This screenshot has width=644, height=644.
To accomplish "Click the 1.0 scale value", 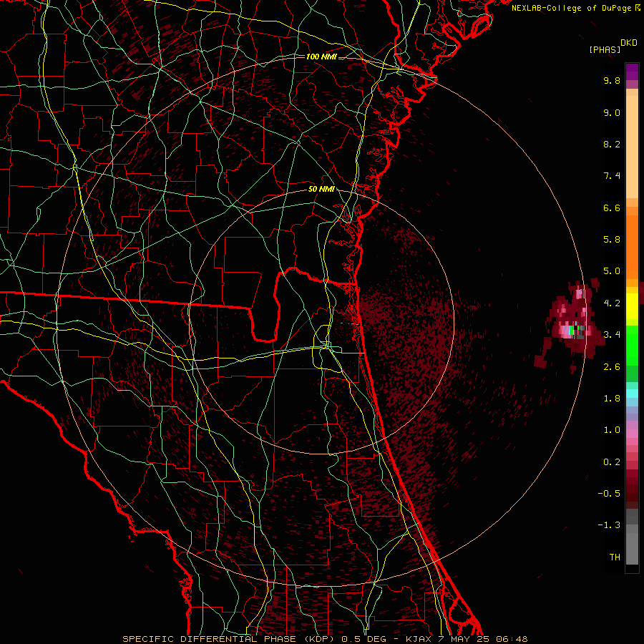I will tap(612, 430).
